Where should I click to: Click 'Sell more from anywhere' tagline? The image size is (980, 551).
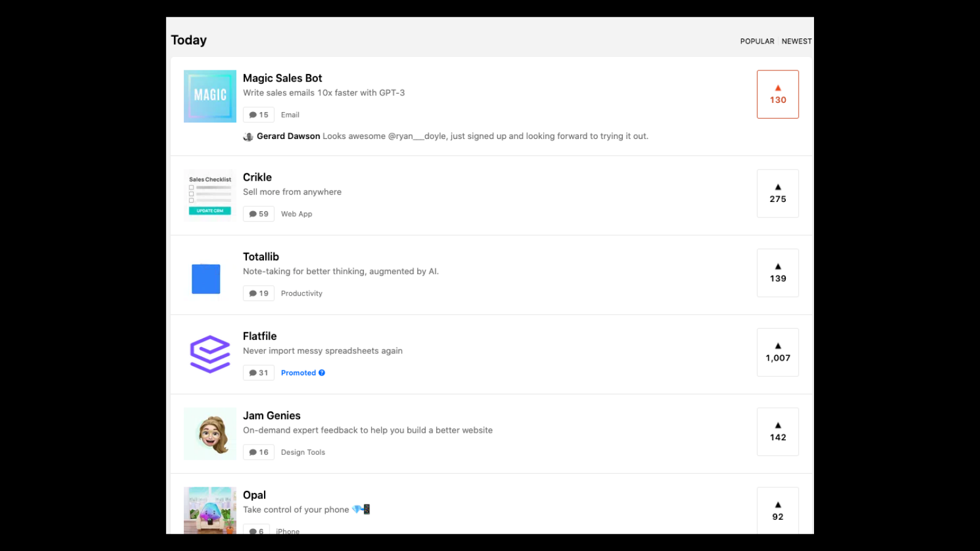coord(292,192)
